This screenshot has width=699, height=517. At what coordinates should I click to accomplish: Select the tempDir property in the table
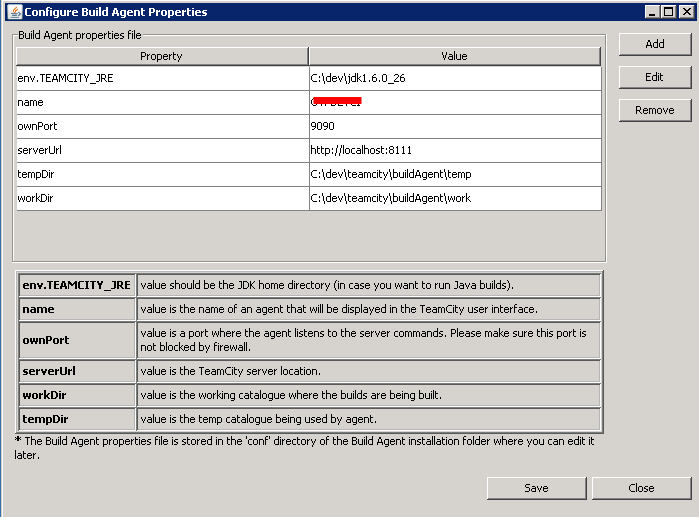pos(161,174)
